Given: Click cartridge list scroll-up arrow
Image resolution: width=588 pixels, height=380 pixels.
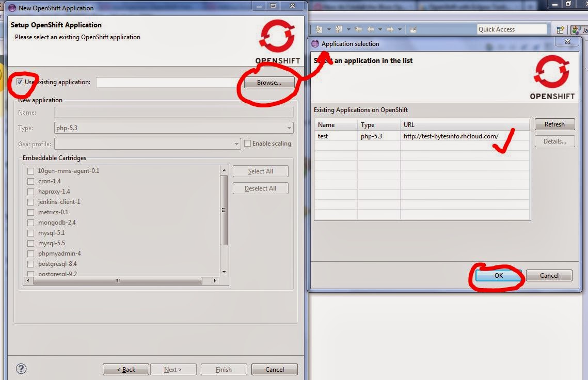Looking at the screenshot, I should point(224,170).
